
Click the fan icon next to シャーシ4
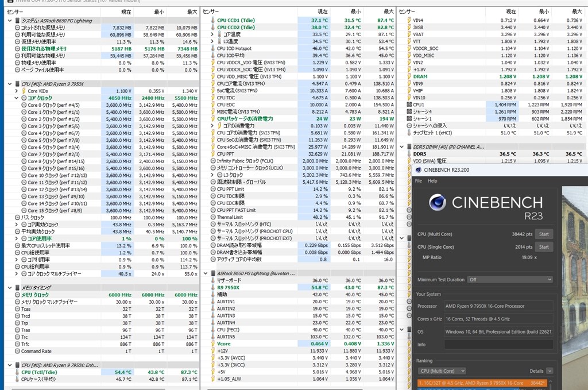point(409,112)
